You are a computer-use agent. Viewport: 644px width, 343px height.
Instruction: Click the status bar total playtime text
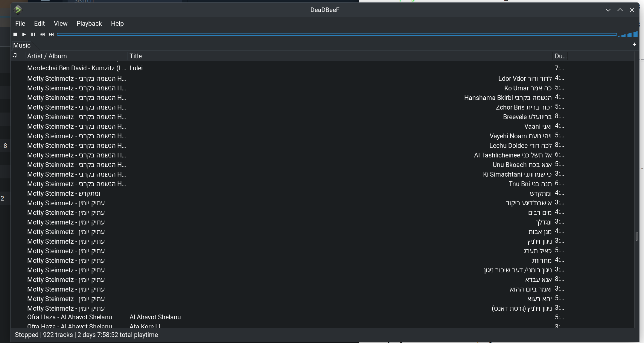coord(118,335)
